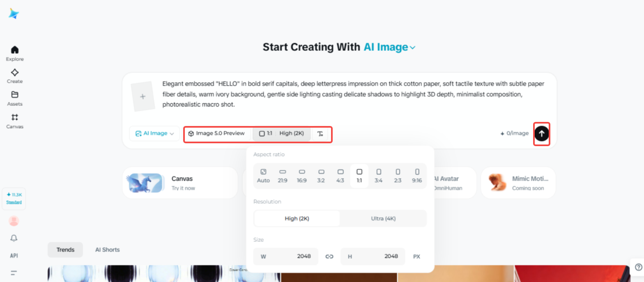Image resolution: width=644 pixels, height=282 pixels.
Task: Expand the AI Image title dropdown
Action: (412, 48)
